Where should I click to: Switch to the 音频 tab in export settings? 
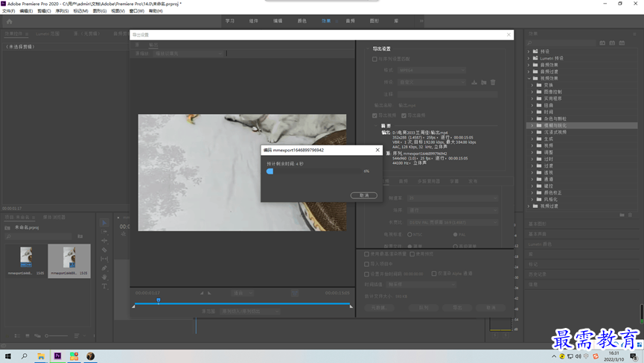pos(404,181)
